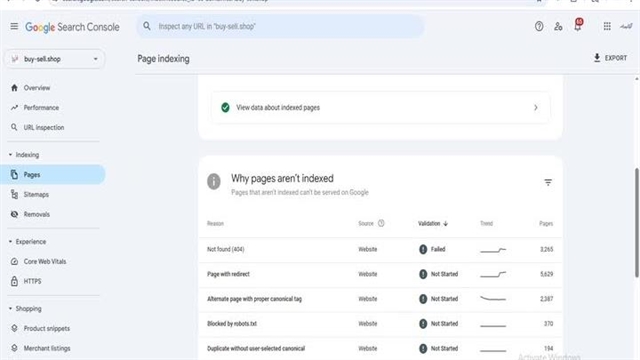
Task: Click the chevron on indexed pages card
Action: [x=536, y=108]
